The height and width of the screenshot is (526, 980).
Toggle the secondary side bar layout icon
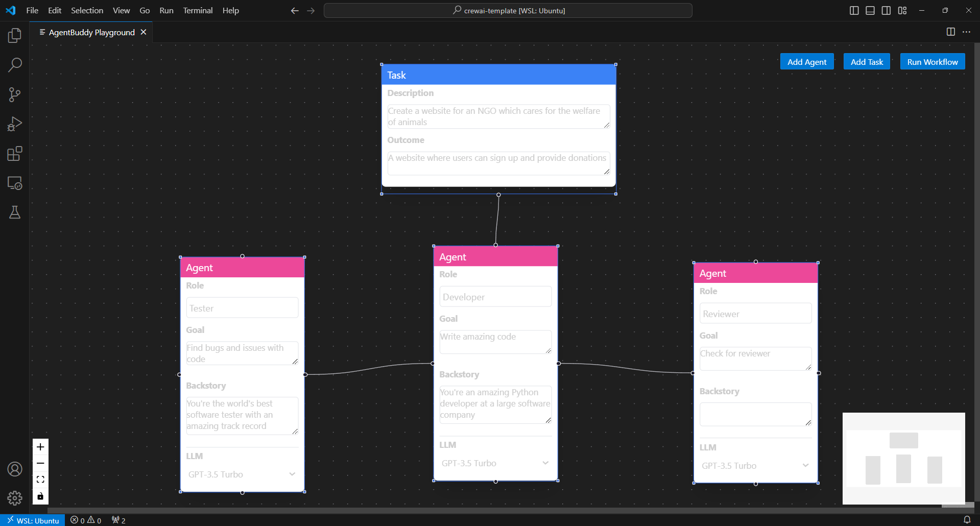[886, 10]
